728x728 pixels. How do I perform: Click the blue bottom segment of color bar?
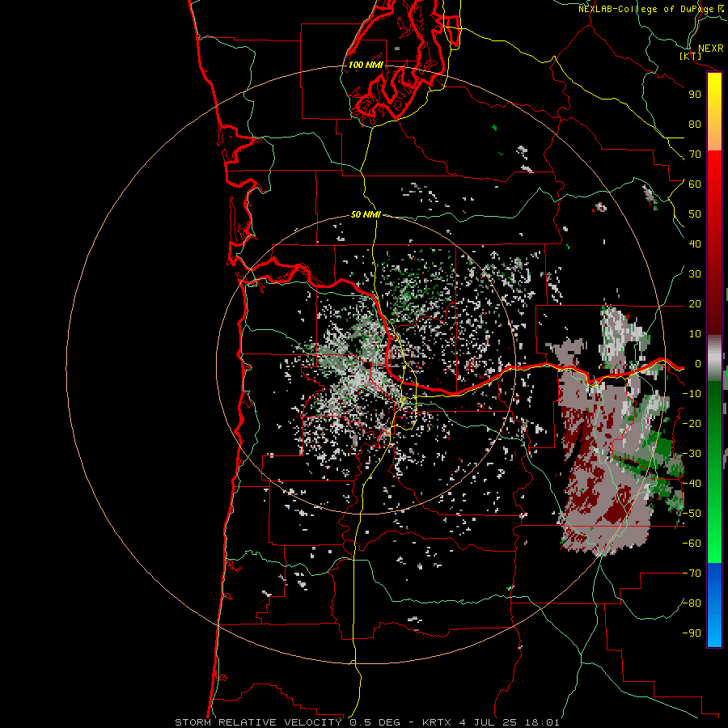pos(714,605)
